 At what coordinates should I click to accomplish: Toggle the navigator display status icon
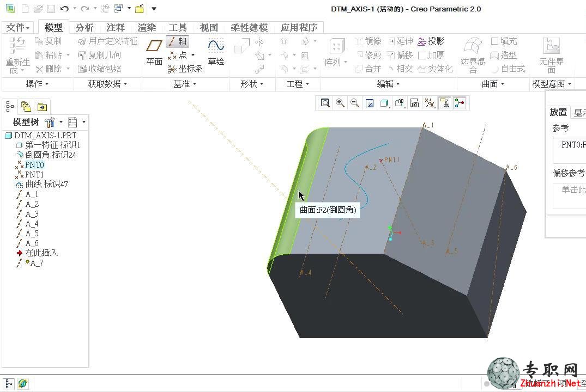[x=9, y=383]
